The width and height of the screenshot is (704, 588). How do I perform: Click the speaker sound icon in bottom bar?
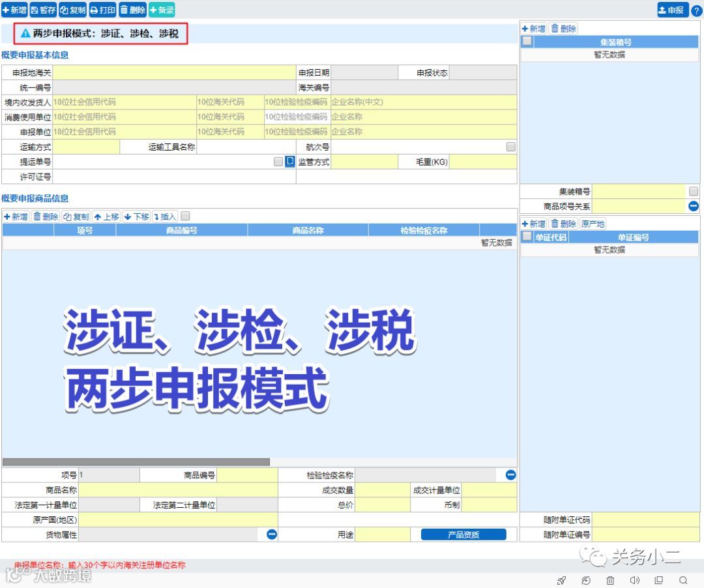pyautogui.click(x=634, y=580)
